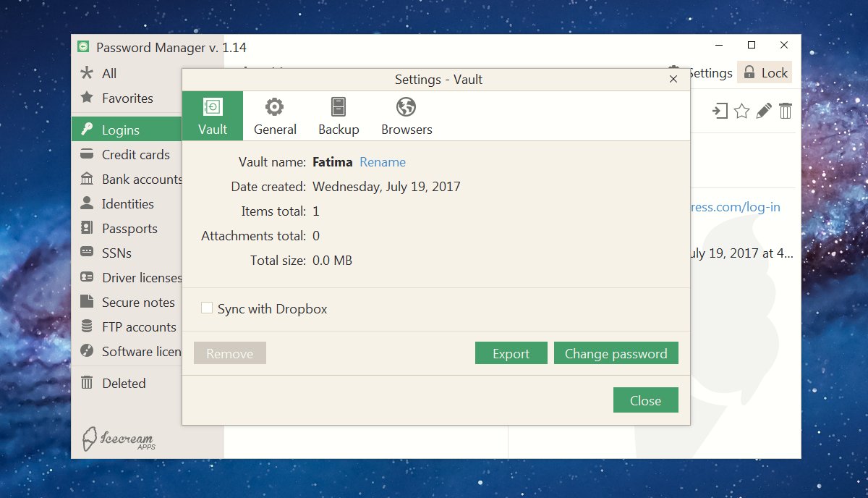The height and width of the screenshot is (498, 868).
Task: Click the Vault name value Fatima
Action: 333,162
